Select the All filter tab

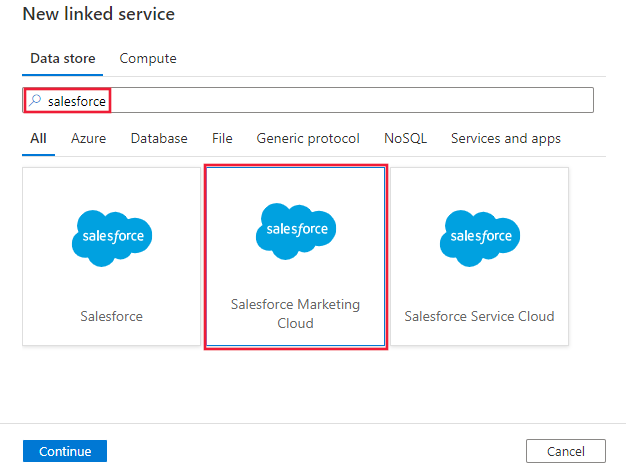38,138
